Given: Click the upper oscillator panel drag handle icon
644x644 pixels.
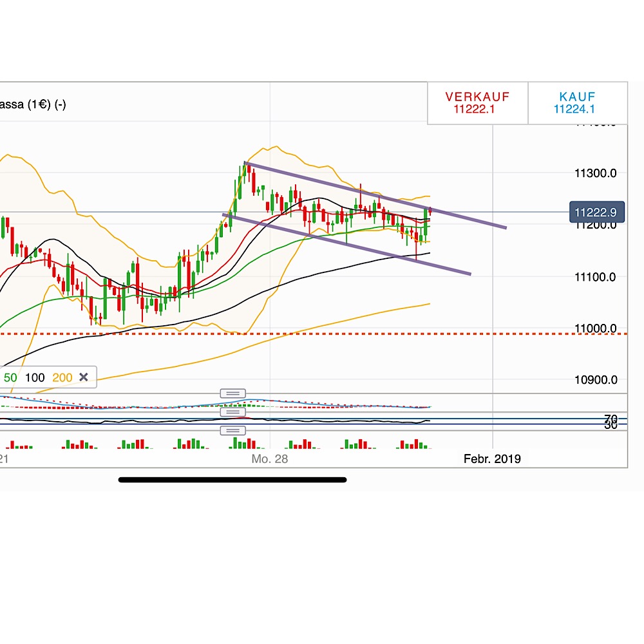Looking at the screenshot, I should point(233,393).
